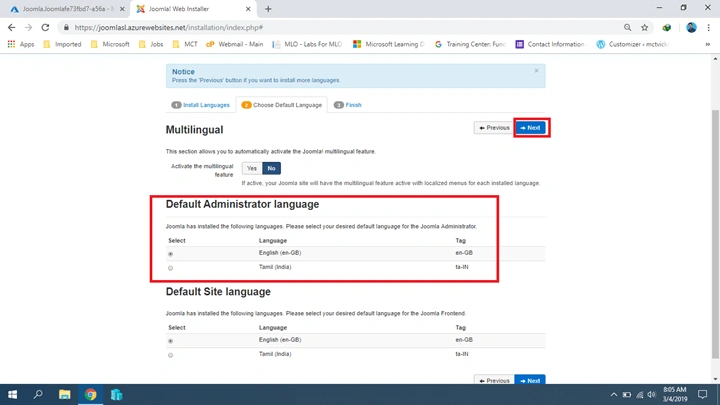Open the Contact Information bookmark
Viewport: 720px width, 405px height.
coord(550,44)
